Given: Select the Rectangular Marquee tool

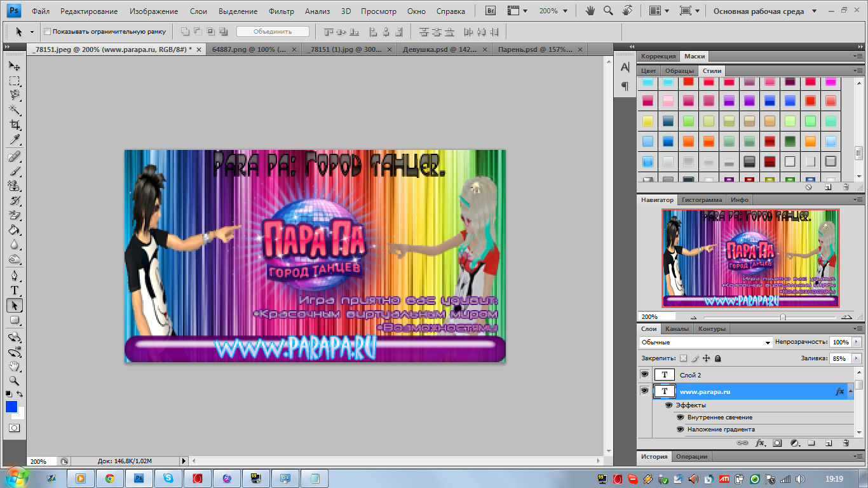Looking at the screenshot, I should [x=15, y=81].
